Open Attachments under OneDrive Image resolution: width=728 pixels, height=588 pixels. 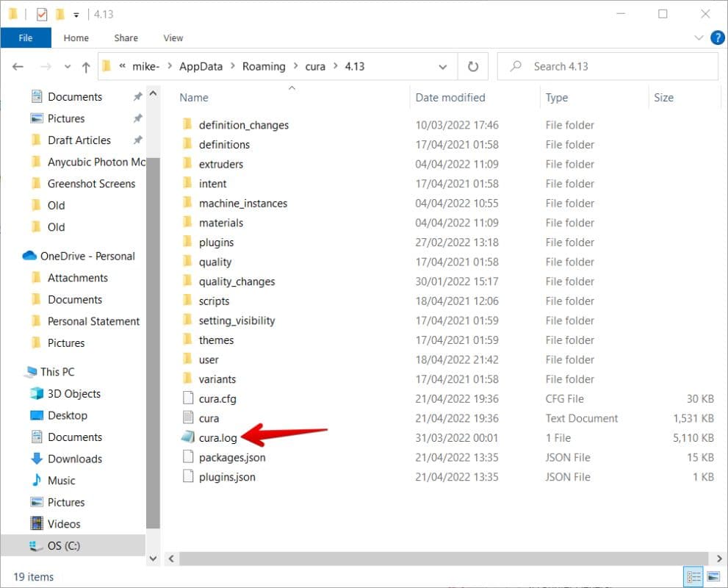78,278
